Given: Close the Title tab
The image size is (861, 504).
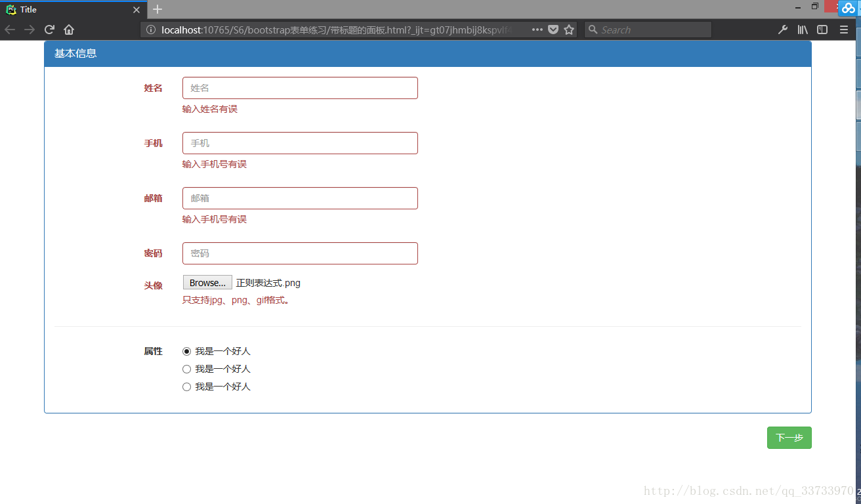Looking at the screenshot, I should pyautogui.click(x=136, y=10).
